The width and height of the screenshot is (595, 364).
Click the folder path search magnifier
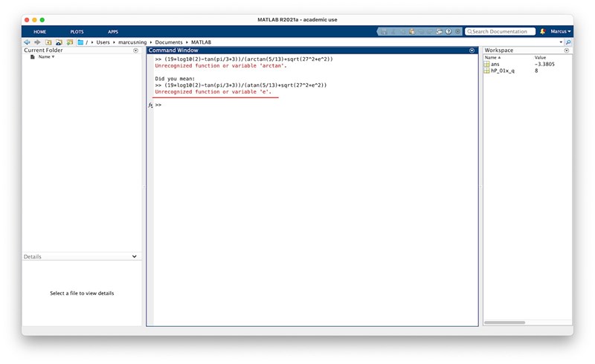568,42
